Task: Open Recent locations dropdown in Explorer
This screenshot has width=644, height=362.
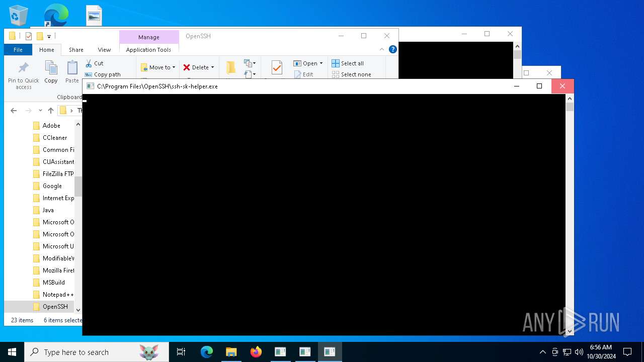Action: (40, 111)
